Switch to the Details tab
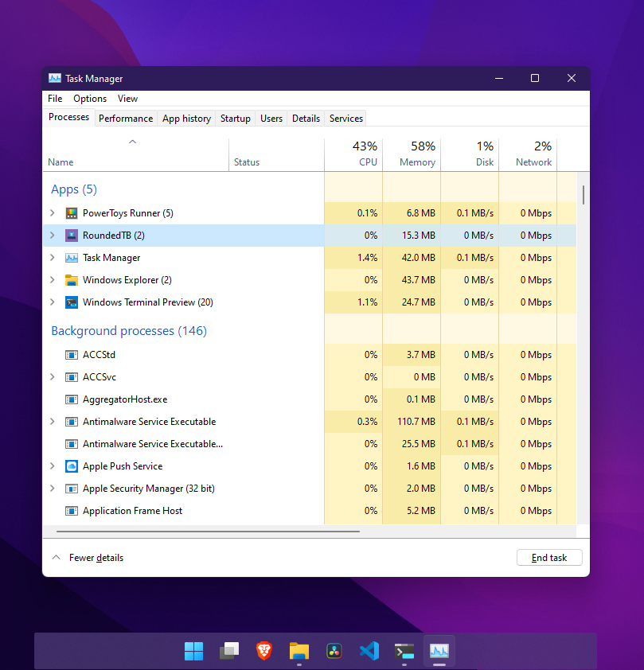 [x=306, y=119]
